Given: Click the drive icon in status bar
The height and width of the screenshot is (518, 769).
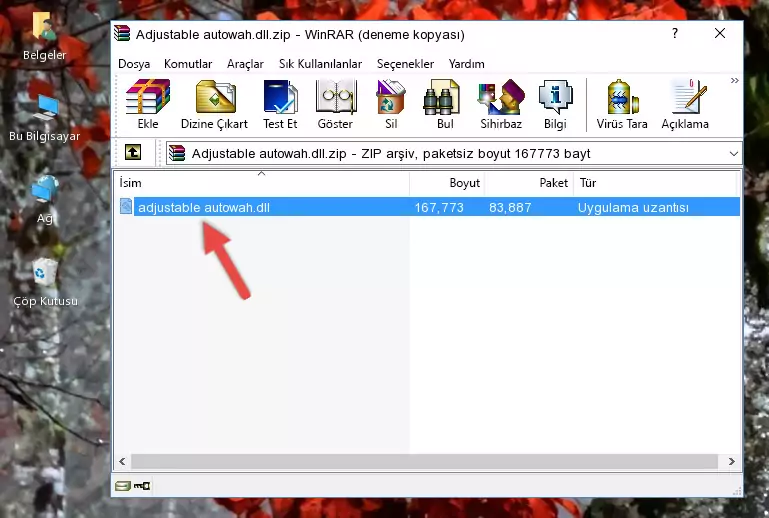Looking at the screenshot, I should click(123, 486).
